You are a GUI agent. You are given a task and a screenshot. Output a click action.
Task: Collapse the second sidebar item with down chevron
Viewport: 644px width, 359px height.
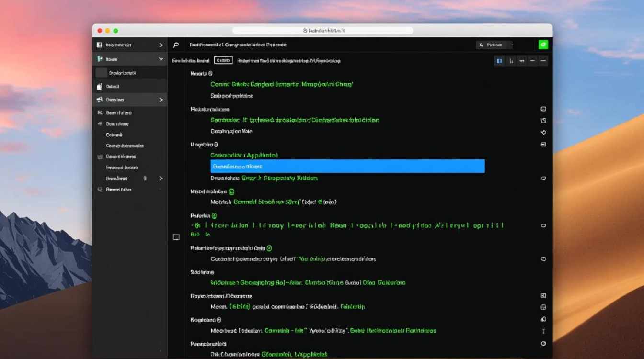pos(161,59)
